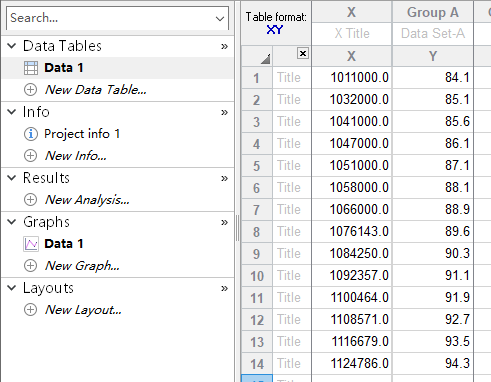
Task: Select the Group A column header
Action: coord(433,12)
